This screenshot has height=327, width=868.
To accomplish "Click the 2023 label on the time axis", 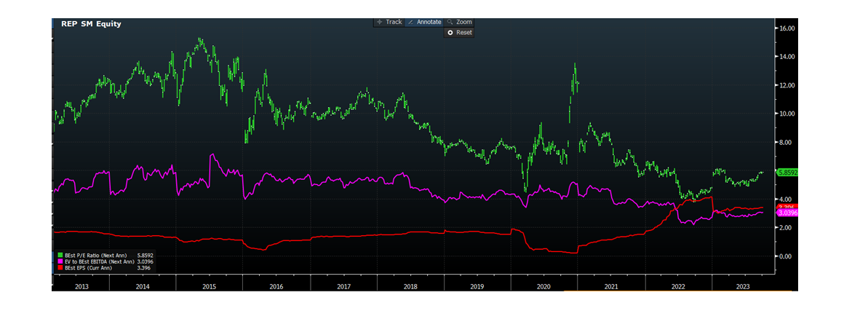I will (743, 287).
